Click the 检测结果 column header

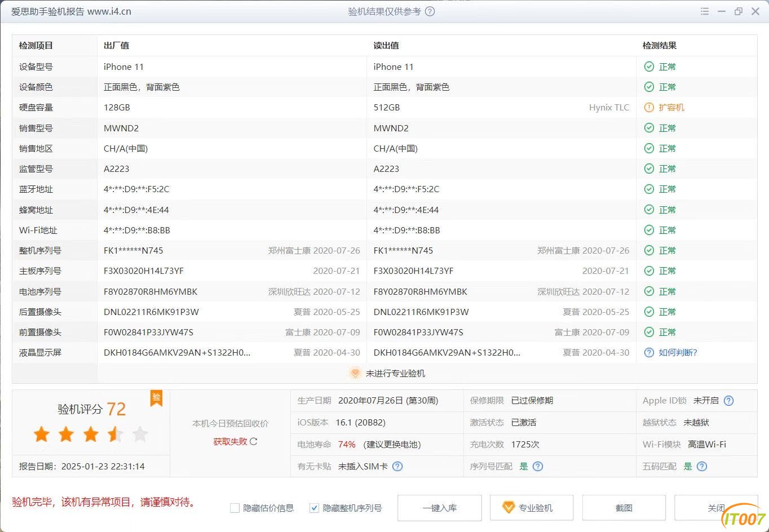[660, 46]
